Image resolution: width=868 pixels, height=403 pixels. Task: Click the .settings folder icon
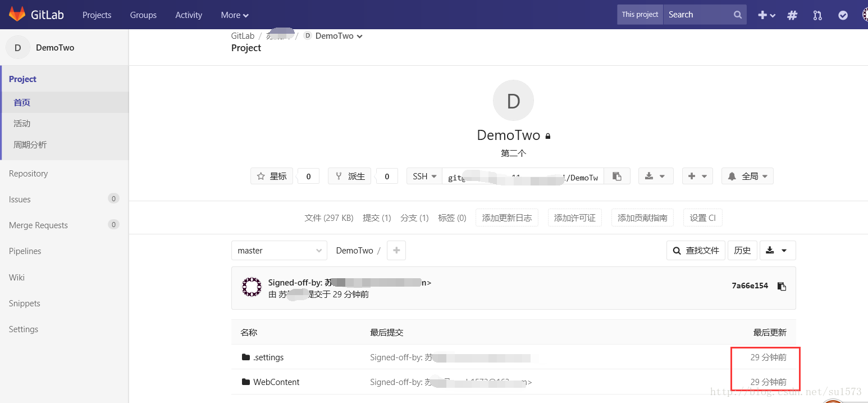coord(245,357)
